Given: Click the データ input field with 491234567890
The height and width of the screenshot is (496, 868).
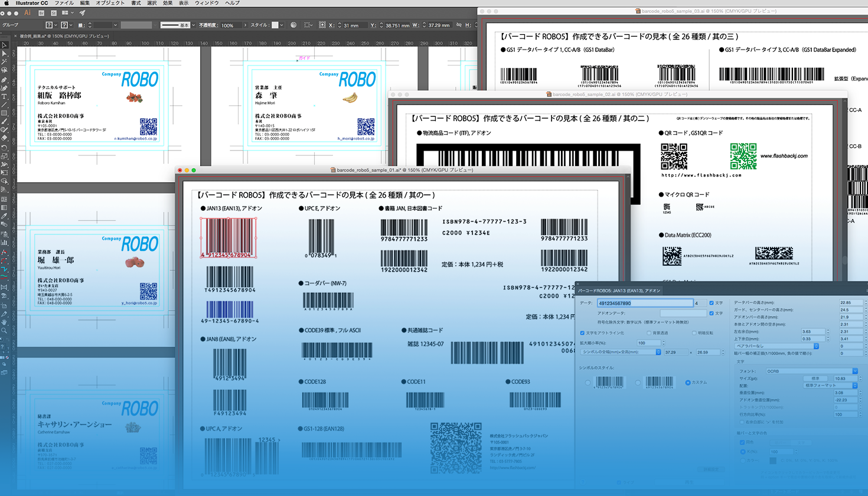Looking at the screenshot, I should click(x=645, y=303).
